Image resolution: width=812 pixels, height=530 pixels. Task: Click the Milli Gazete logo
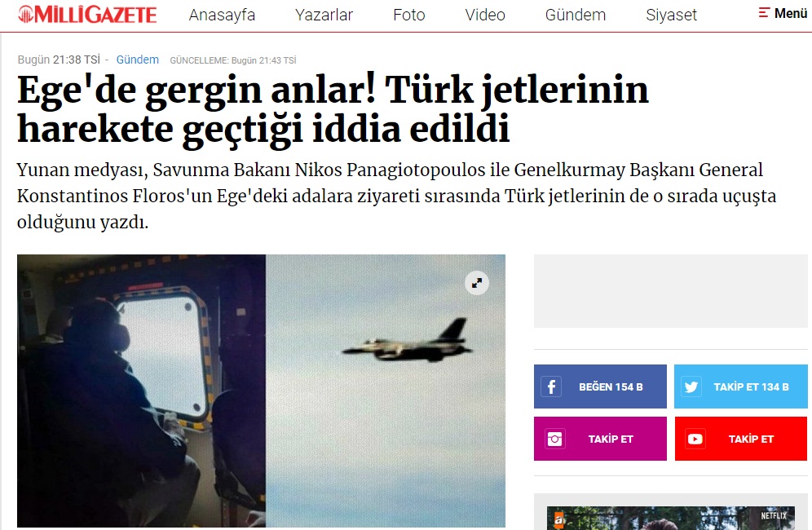tap(87, 15)
